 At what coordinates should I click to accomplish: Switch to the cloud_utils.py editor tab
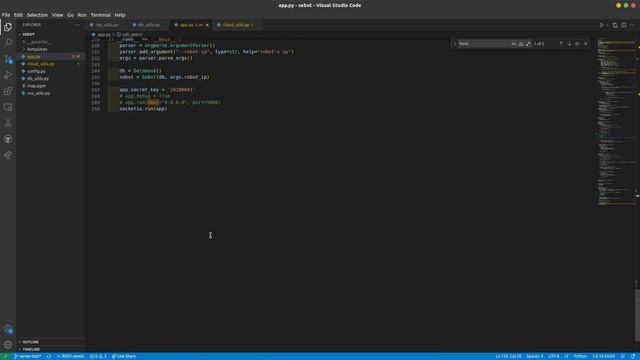[x=236, y=25]
